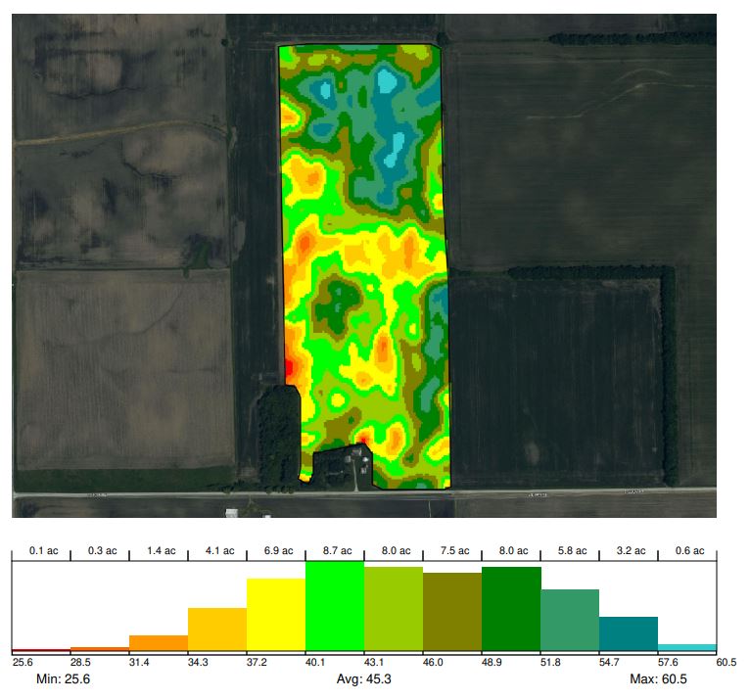Screen dimensions: 750x700
Task: Click the 57.6 axis value
Action: click(x=668, y=662)
